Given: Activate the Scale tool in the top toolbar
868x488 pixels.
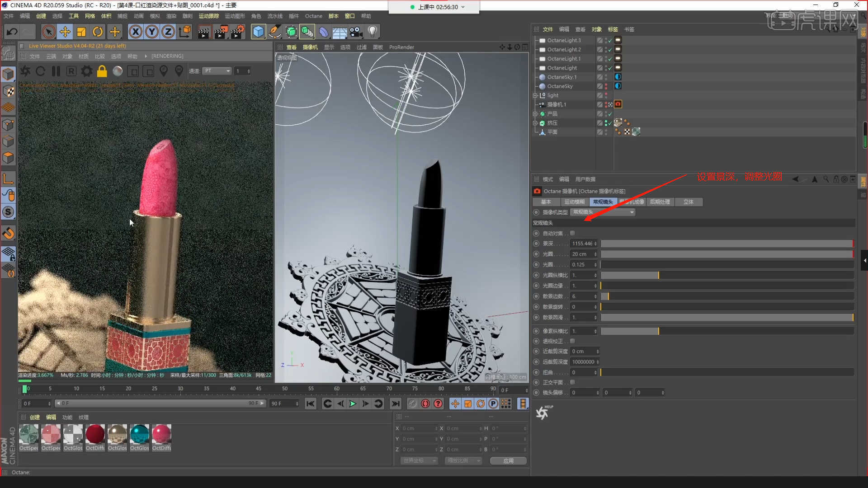Looking at the screenshot, I should click(x=81, y=32).
